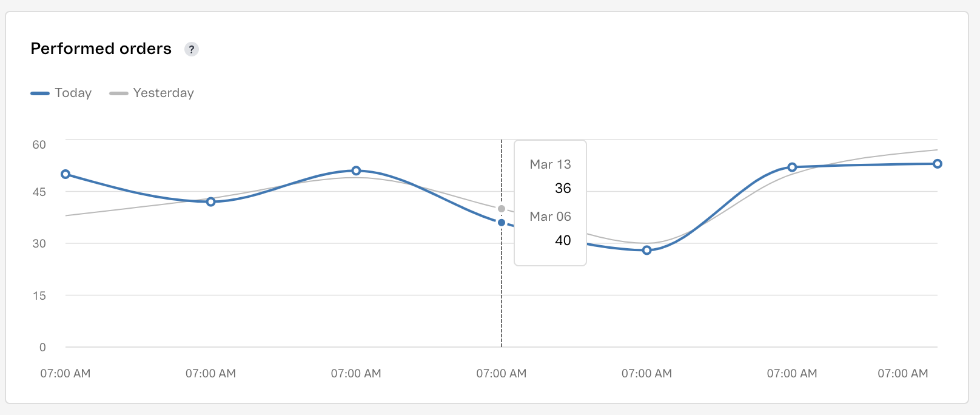The width and height of the screenshot is (980, 415).
Task: Select the leftmost Today data point marker
Action: coord(65,174)
